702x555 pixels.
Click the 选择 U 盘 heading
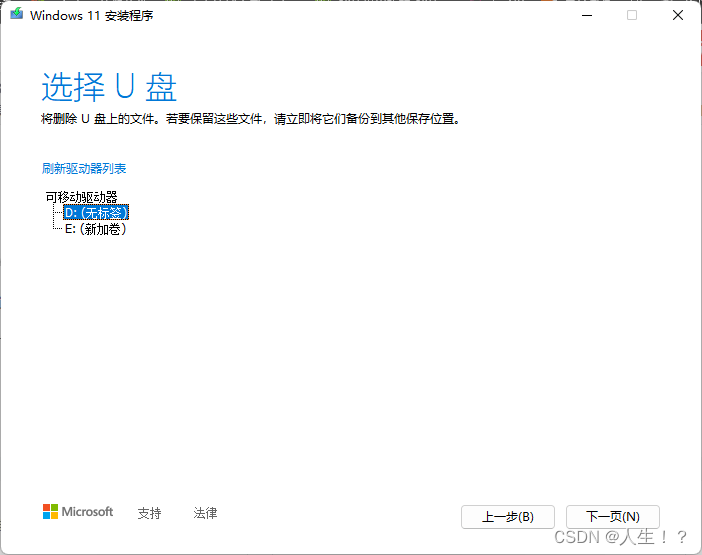pos(109,86)
